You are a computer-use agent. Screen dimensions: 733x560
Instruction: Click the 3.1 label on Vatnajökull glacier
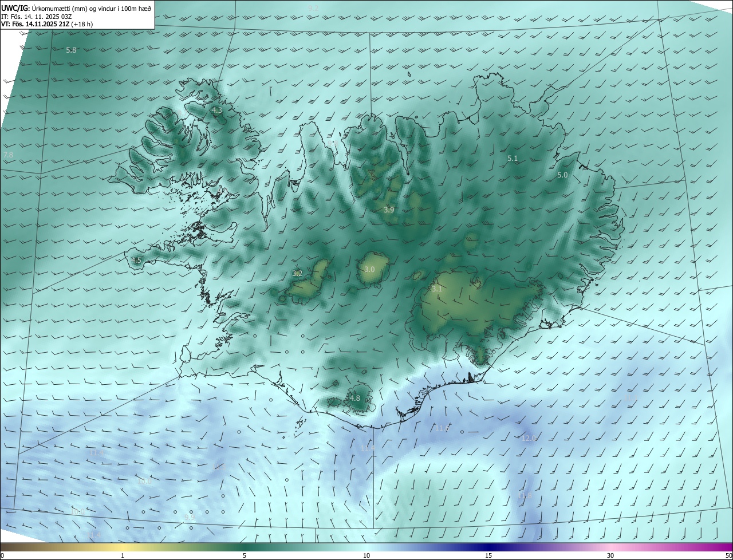point(437,289)
